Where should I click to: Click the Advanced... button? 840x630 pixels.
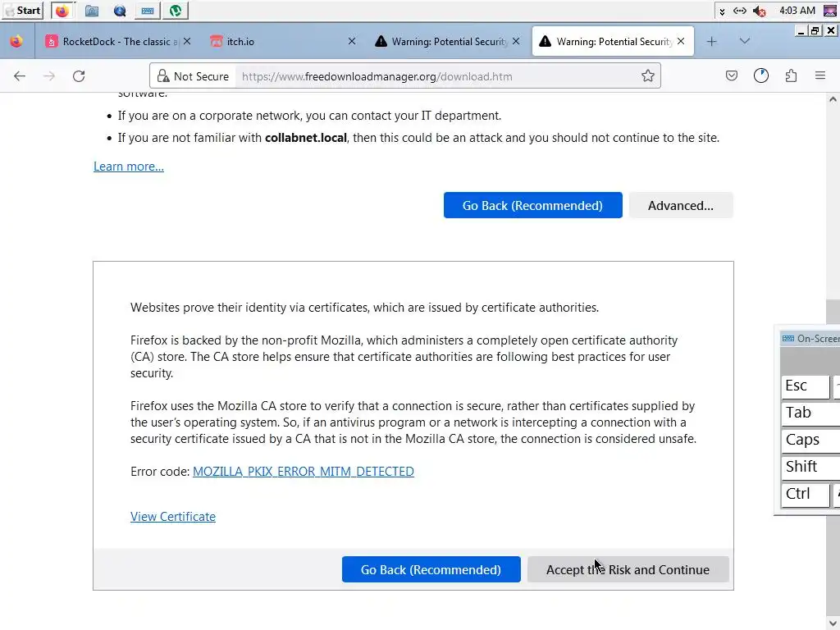coord(681,205)
